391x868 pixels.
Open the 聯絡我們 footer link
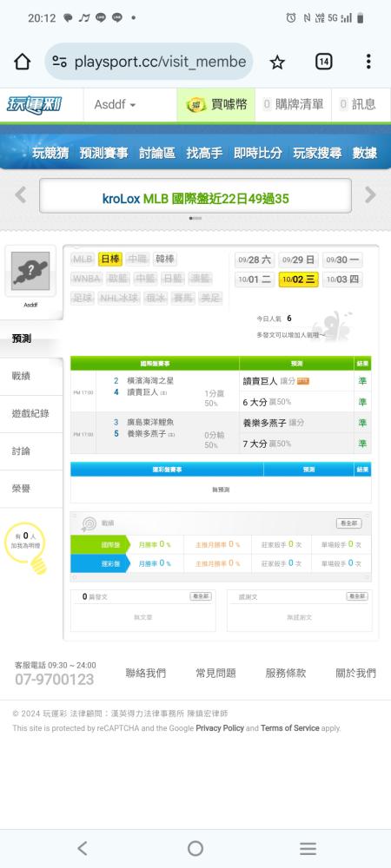coord(146,674)
